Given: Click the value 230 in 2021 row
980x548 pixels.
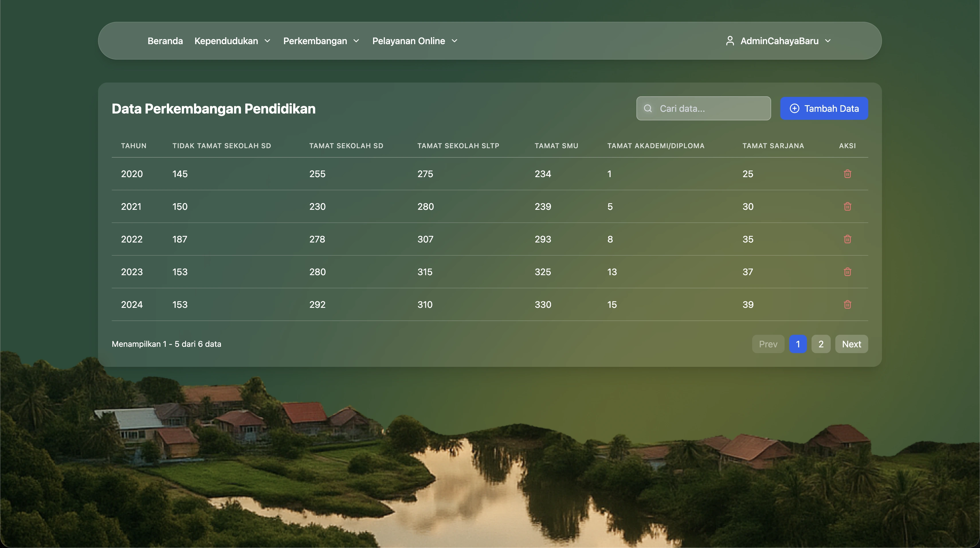Looking at the screenshot, I should tap(317, 207).
